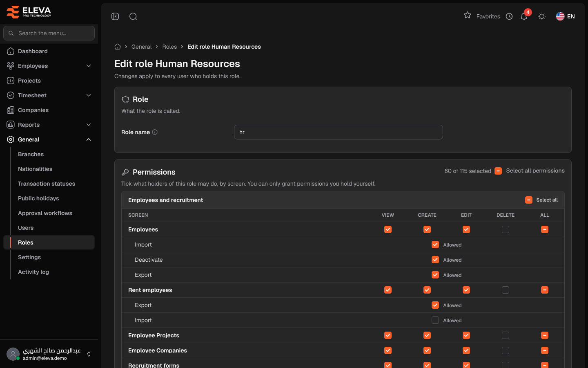This screenshot has width=588, height=368.
Task: Click the Dashboard icon in sidebar
Action: click(11, 51)
